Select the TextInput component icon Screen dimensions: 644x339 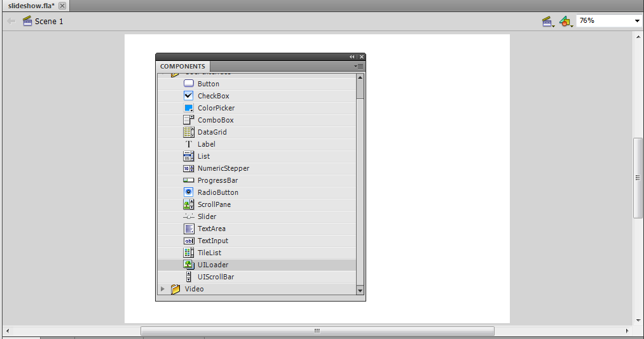pyautogui.click(x=189, y=241)
